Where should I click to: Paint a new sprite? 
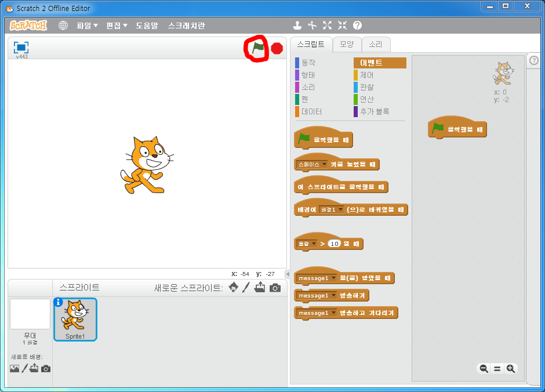[x=246, y=288]
